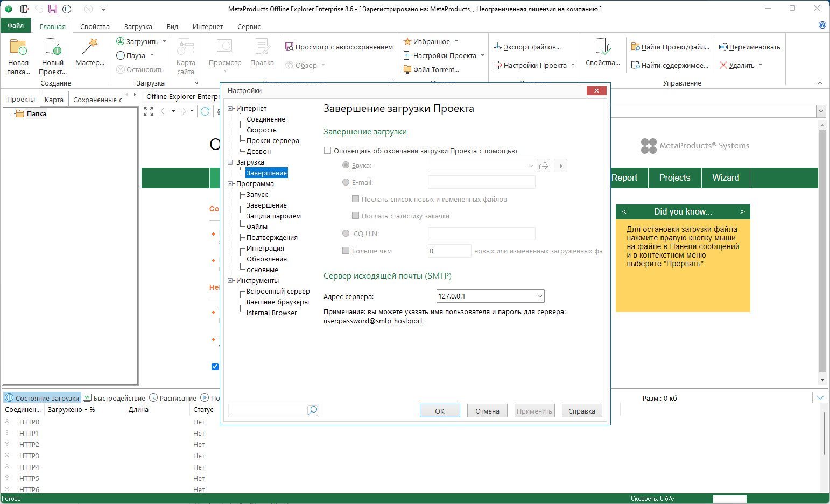Image resolution: width=830 pixels, height=504 pixels.
Task: Click the Отмена button
Action: point(487,411)
